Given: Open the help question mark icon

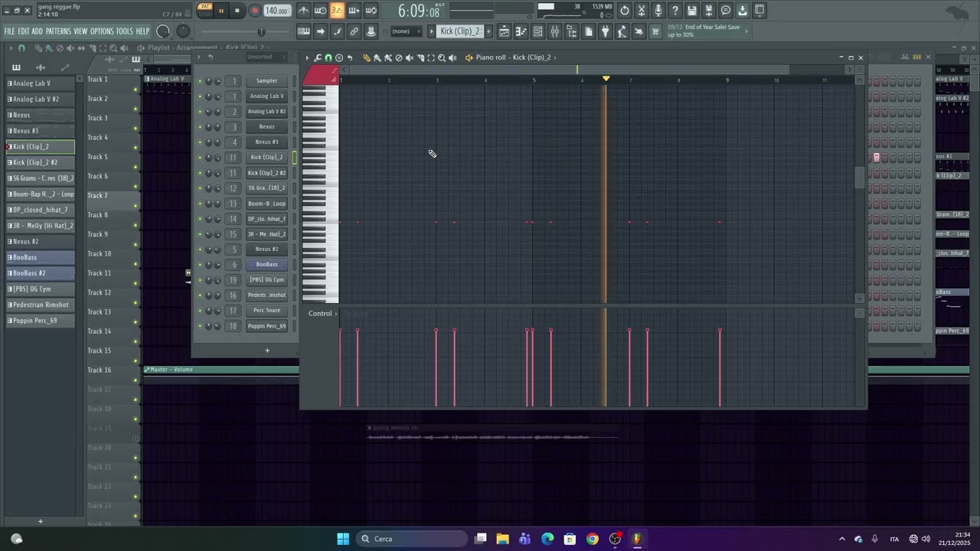Looking at the screenshot, I should pyautogui.click(x=675, y=11).
